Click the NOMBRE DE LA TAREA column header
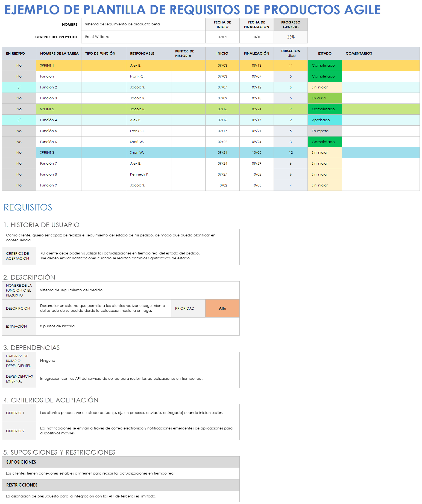Screen dimensions: 422x504 [59, 54]
